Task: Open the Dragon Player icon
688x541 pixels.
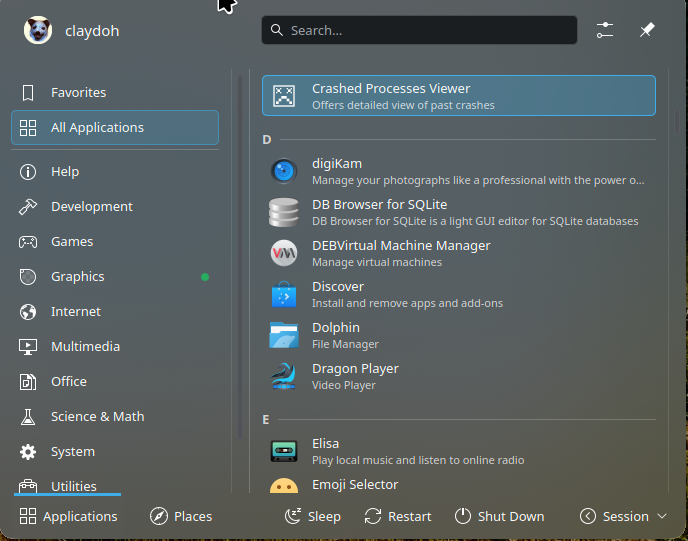Action: tap(284, 376)
